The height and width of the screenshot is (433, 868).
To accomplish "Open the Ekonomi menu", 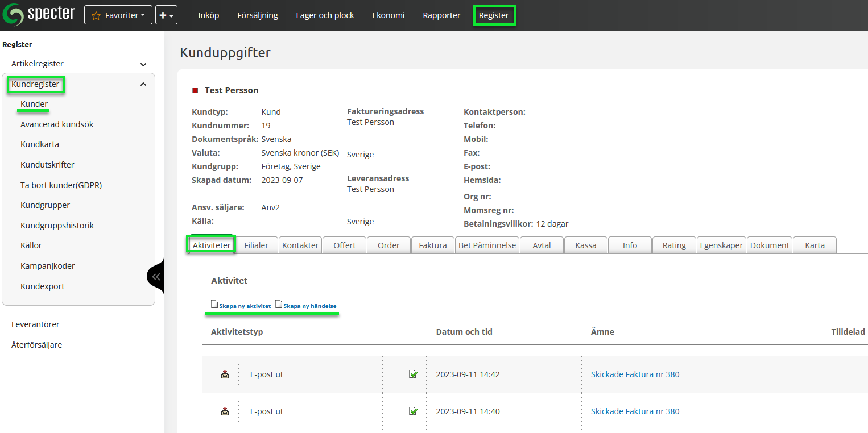I will 388,15.
